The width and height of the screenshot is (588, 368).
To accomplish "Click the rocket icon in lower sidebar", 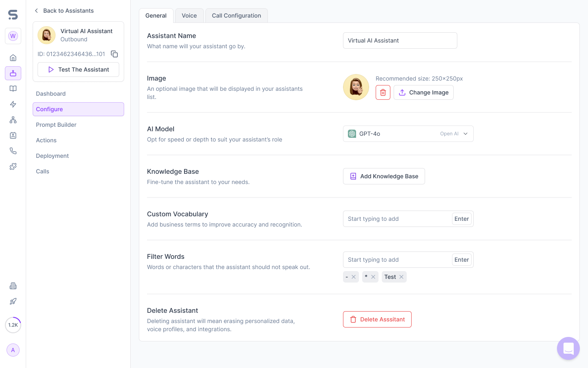I will (13, 301).
